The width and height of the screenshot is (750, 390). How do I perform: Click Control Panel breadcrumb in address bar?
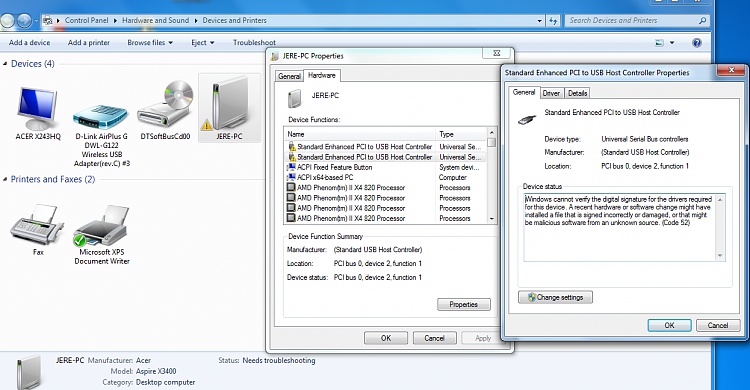click(x=87, y=21)
